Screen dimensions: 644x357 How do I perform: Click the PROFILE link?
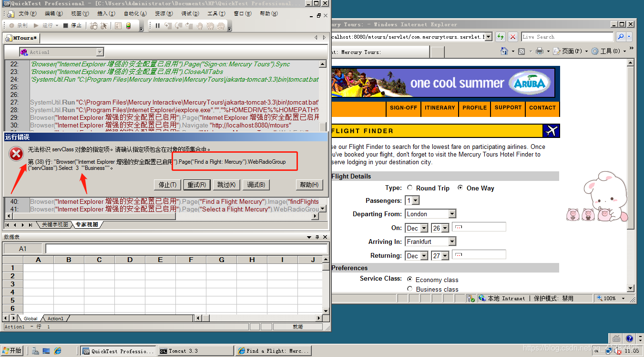[474, 108]
